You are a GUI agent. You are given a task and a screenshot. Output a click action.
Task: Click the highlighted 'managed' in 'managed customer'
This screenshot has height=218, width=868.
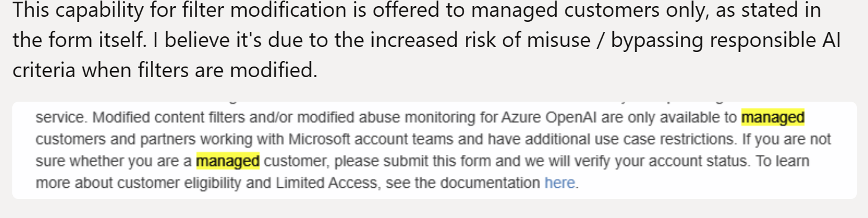[x=228, y=162]
